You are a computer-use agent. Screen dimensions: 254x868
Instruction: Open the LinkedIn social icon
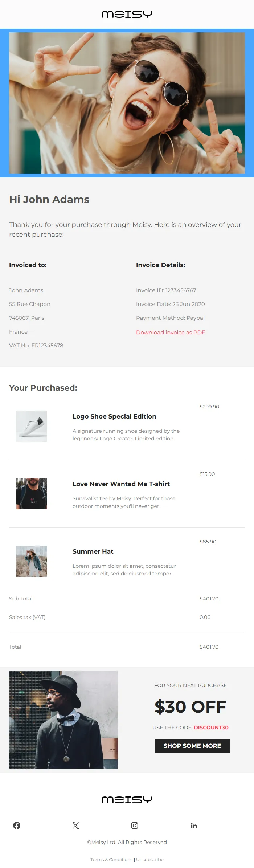point(194,826)
